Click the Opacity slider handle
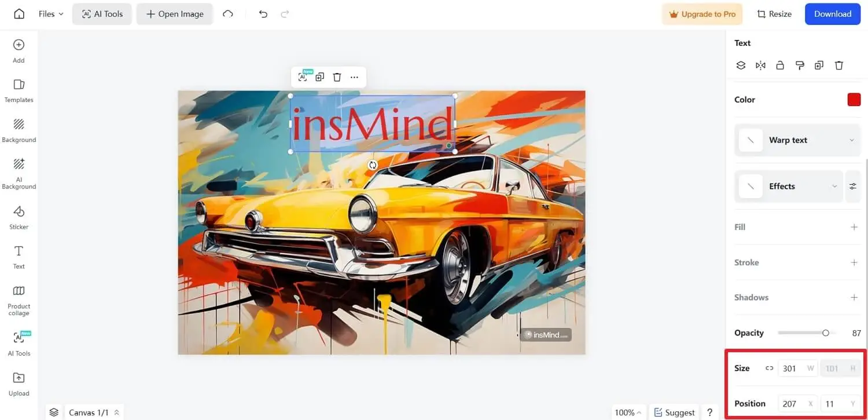 point(826,333)
